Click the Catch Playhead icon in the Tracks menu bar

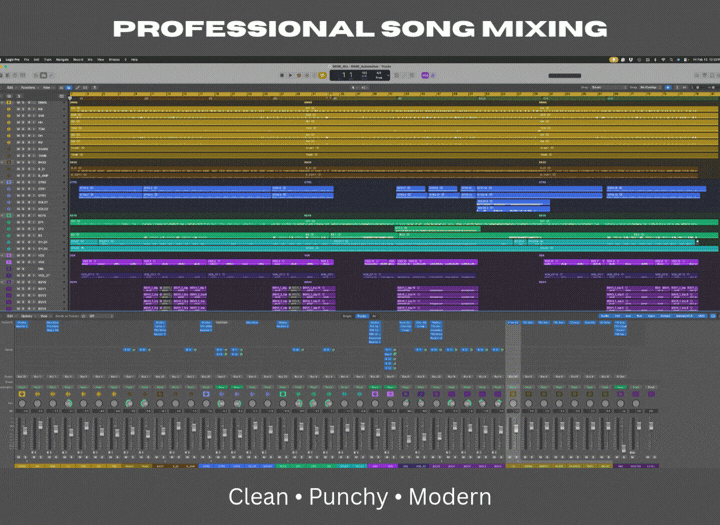[x=95, y=87]
